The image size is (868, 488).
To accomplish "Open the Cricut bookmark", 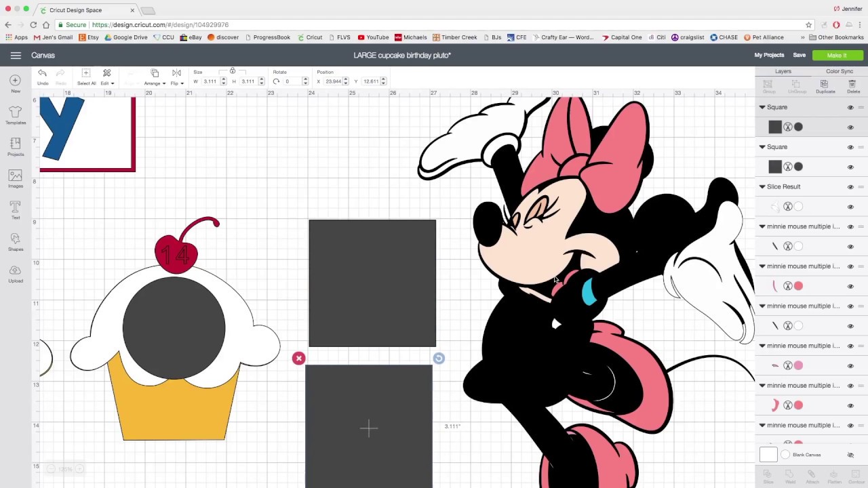I will pyautogui.click(x=309, y=37).
